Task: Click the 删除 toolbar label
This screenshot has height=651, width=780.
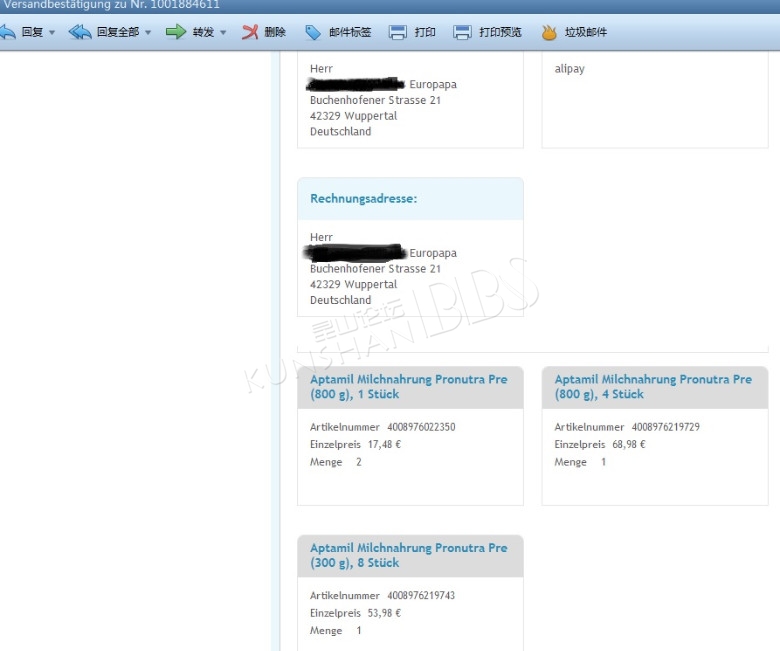Action: 275,32
